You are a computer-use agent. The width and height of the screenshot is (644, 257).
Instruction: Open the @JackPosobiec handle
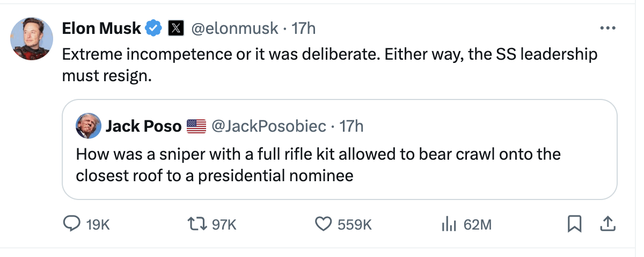(x=269, y=126)
